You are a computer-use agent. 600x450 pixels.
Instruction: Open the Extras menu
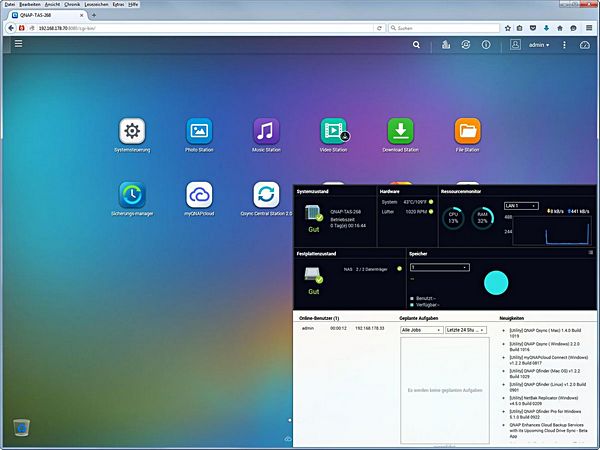coord(118,4)
